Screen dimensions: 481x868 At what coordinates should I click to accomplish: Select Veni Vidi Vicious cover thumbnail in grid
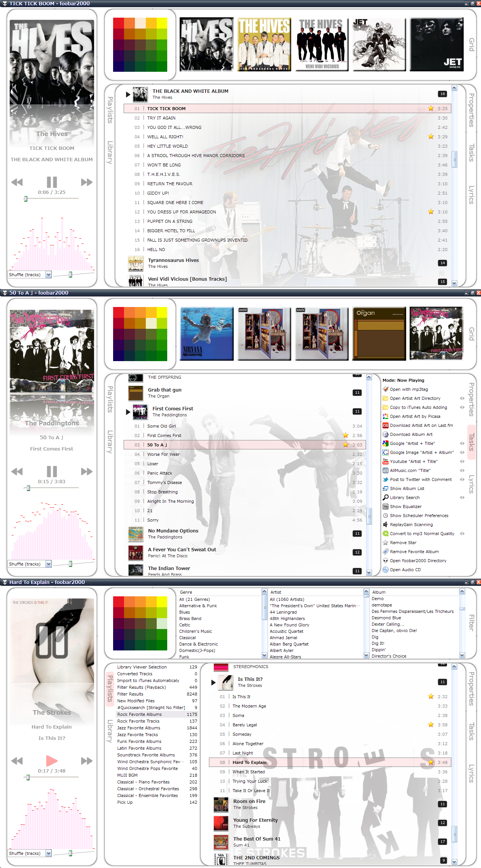(x=321, y=44)
